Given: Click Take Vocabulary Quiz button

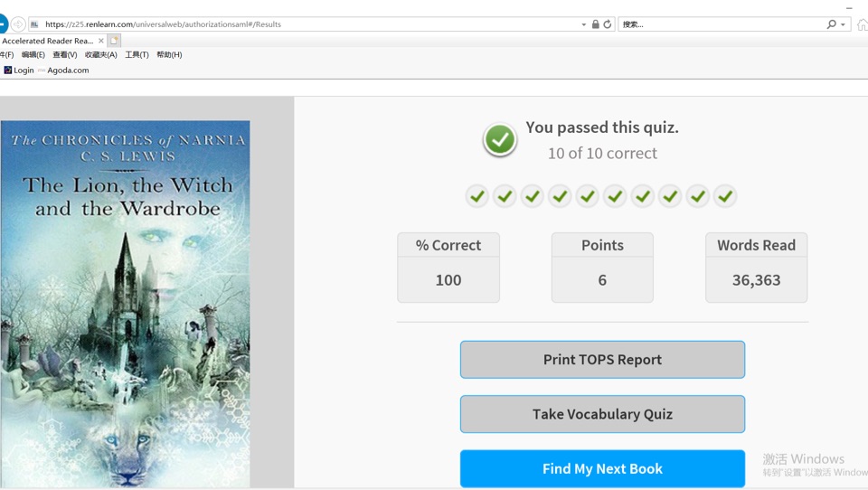Looking at the screenshot, I should [602, 414].
